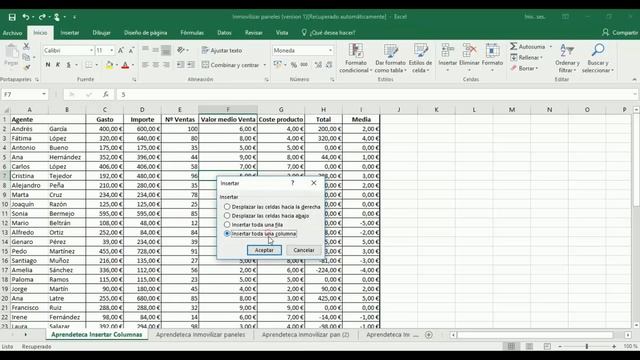Switch to the Dibujar ribbon tab
Image resolution: width=640 pixels, height=360 pixels.
(101, 33)
